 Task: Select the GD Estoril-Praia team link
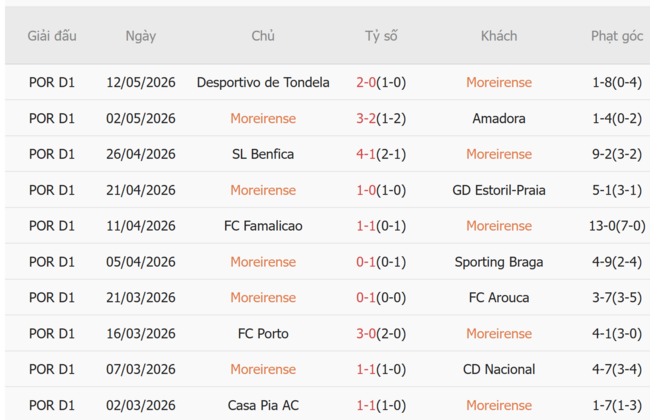coord(499,190)
